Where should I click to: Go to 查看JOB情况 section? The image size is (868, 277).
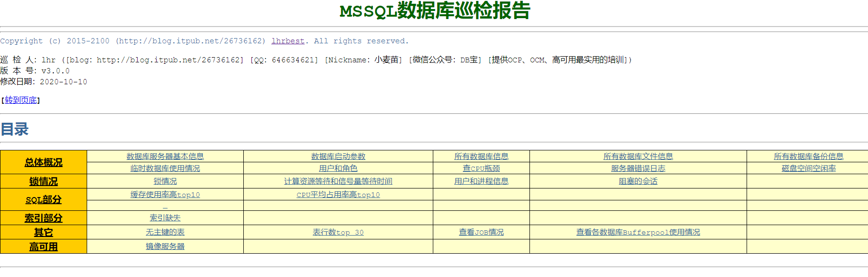pyautogui.click(x=481, y=232)
